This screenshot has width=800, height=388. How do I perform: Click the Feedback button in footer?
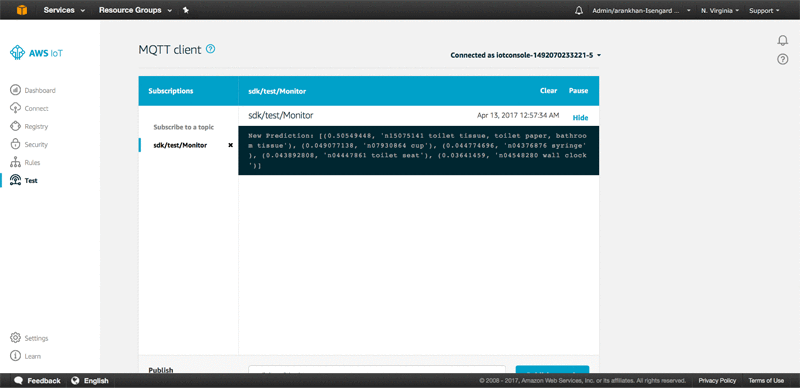37,380
